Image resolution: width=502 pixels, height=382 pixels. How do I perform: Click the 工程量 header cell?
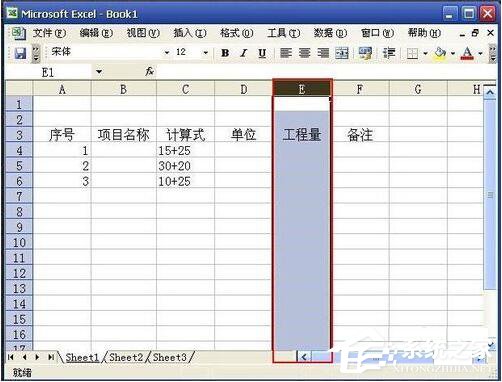302,135
